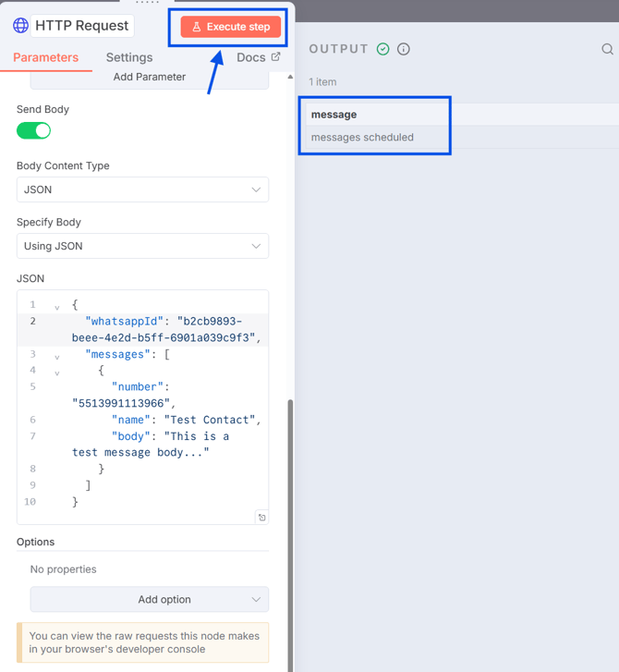
Task: Click the expand editor icon in JSON field
Action: point(261,518)
